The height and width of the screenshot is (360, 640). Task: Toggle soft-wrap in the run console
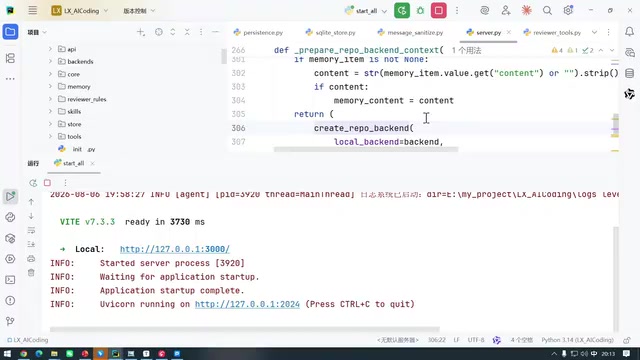coord(31,230)
